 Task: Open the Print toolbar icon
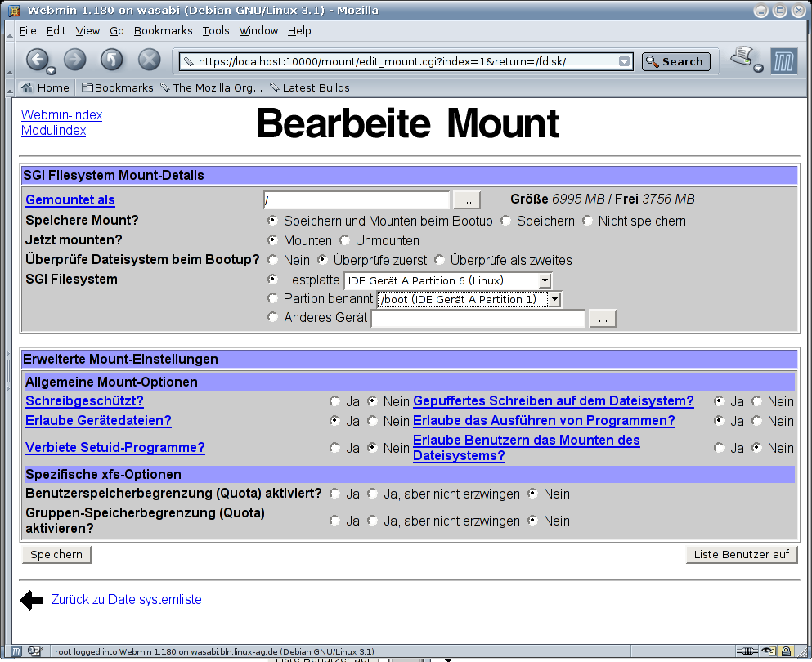(x=742, y=56)
